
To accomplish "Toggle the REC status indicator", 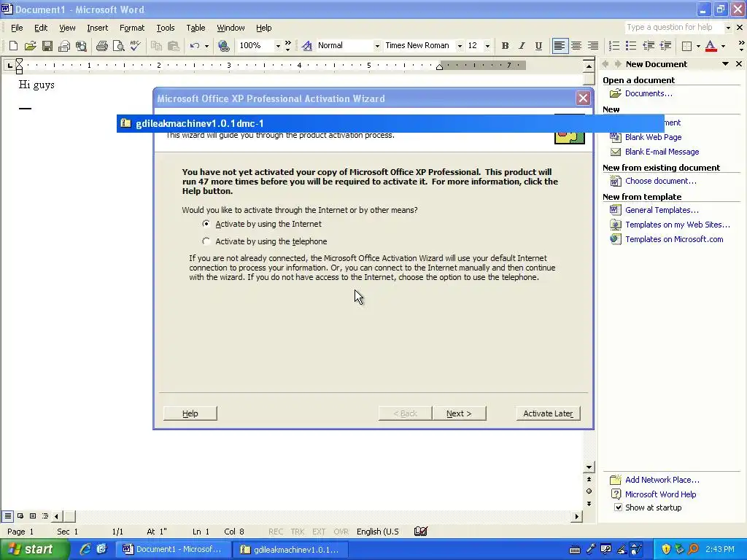I will [275, 532].
